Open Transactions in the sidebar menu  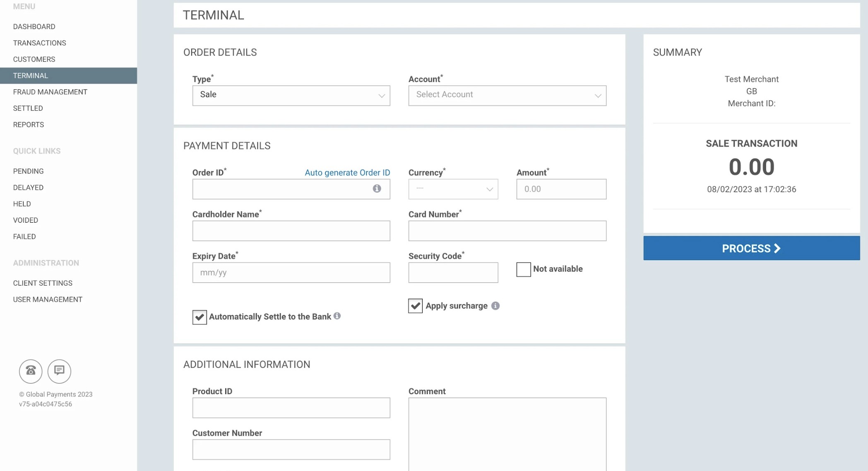pos(39,43)
